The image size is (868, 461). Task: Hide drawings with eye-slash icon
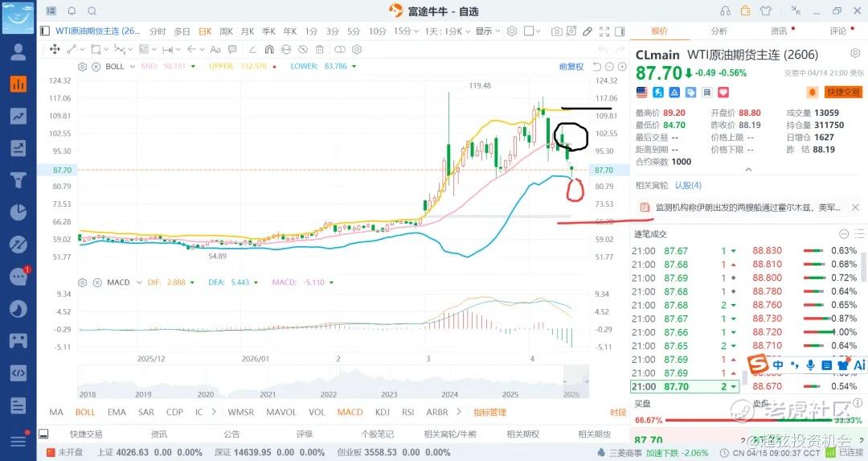(302, 49)
